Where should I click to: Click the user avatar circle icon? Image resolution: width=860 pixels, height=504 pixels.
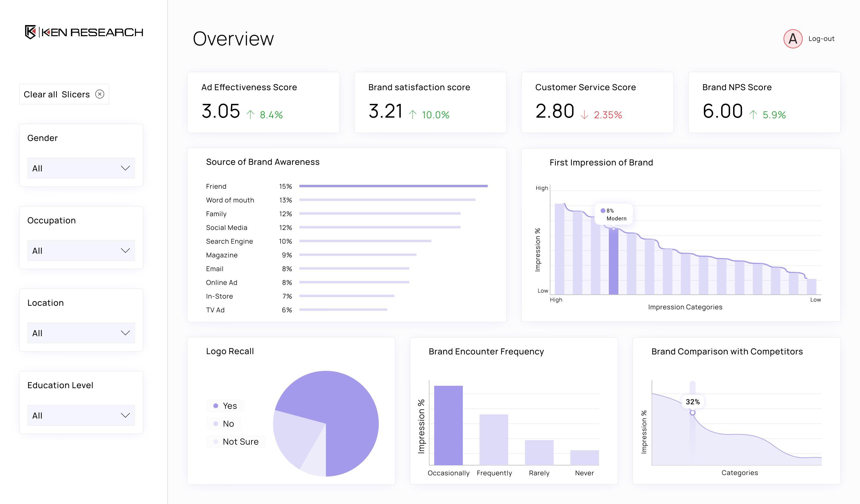(x=793, y=39)
